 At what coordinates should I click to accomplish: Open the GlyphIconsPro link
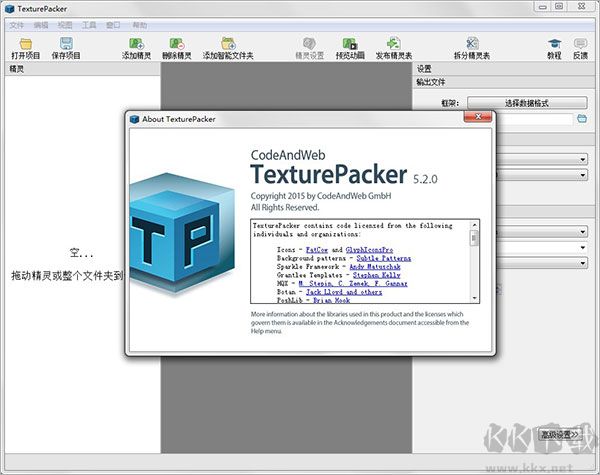[x=369, y=250]
